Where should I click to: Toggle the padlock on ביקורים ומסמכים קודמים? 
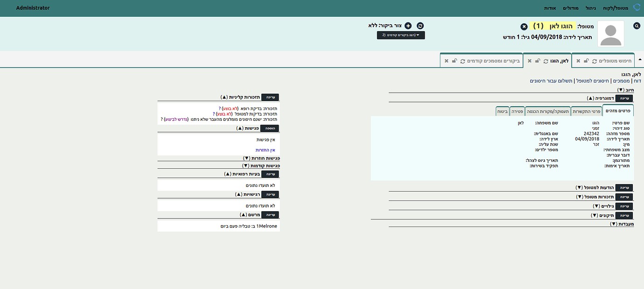(x=455, y=60)
